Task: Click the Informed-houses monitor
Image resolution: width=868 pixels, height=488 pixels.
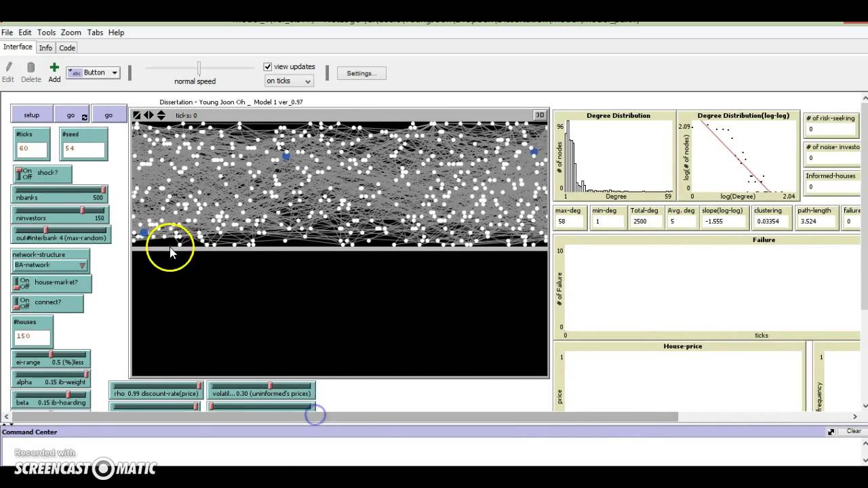Action: point(831,182)
